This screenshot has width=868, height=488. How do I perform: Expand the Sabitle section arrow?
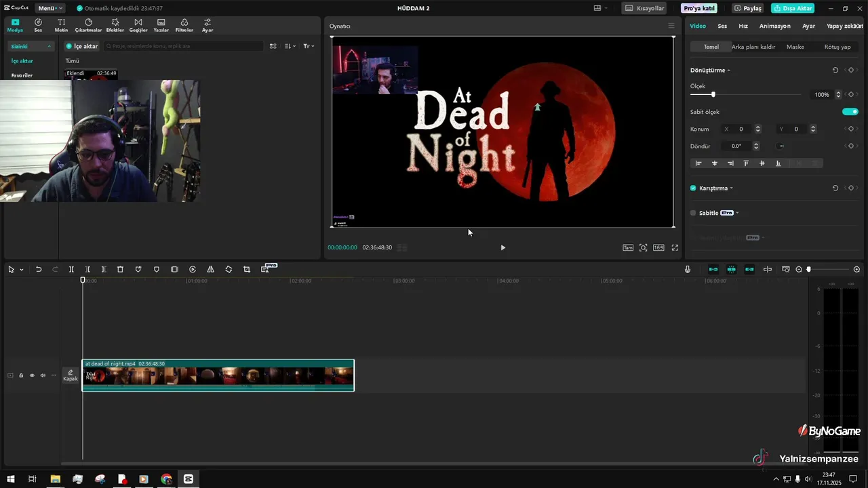point(737,213)
